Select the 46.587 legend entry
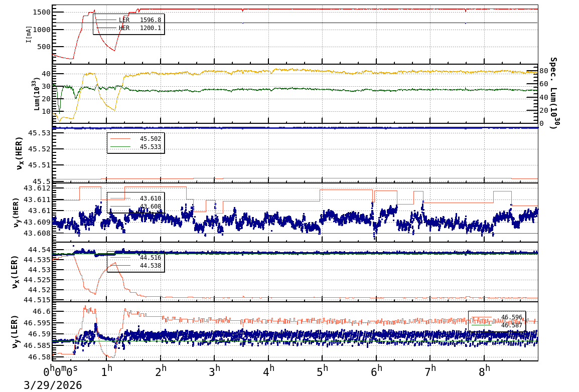This screenshot has width=579, height=392. tap(511, 325)
